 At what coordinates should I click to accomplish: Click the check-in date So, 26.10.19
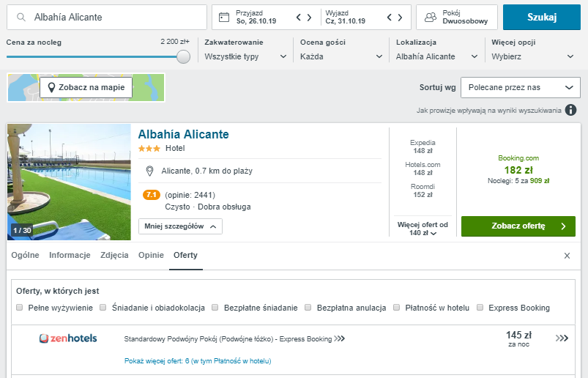point(256,21)
